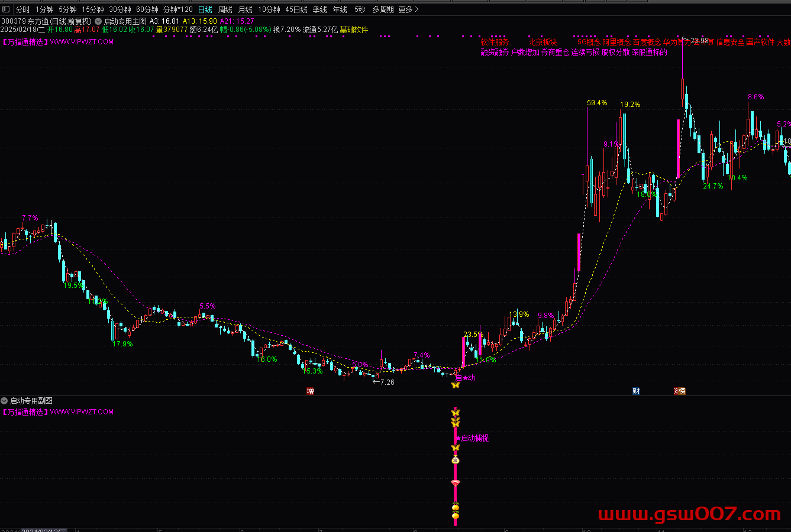Switch to the 分时 intraday tab
This screenshot has width=791, height=532.
[x=22, y=9]
